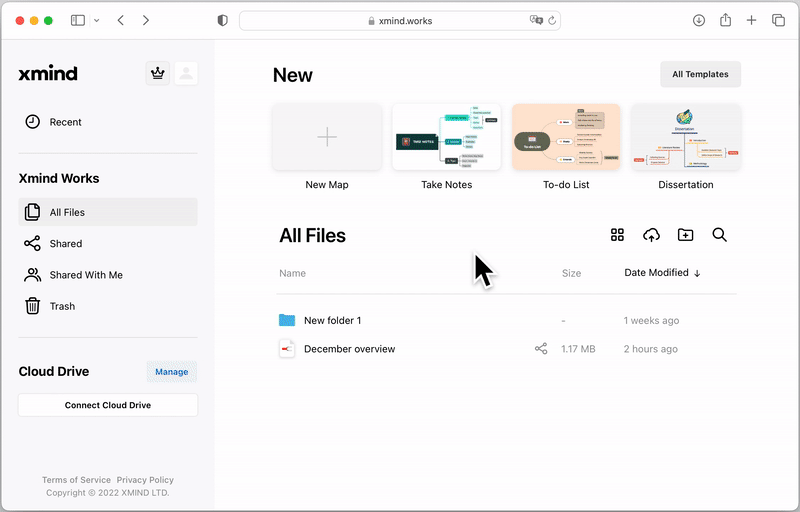Expand Safari sidebar dropdown chevron
Screen dimensions: 800x512
(96, 20)
